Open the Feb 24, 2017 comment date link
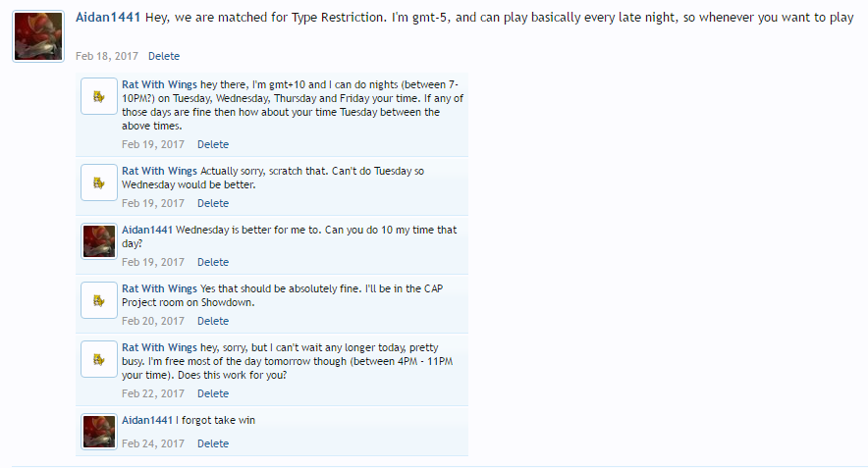868x468 pixels. tap(152, 443)
